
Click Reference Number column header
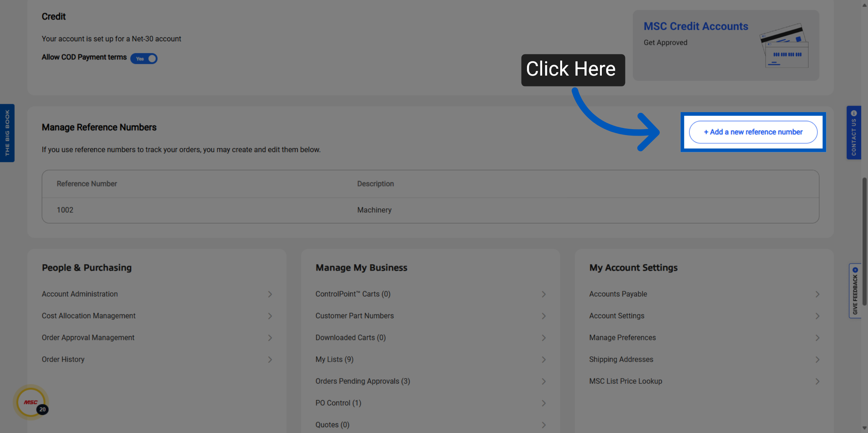pos(87,184)
